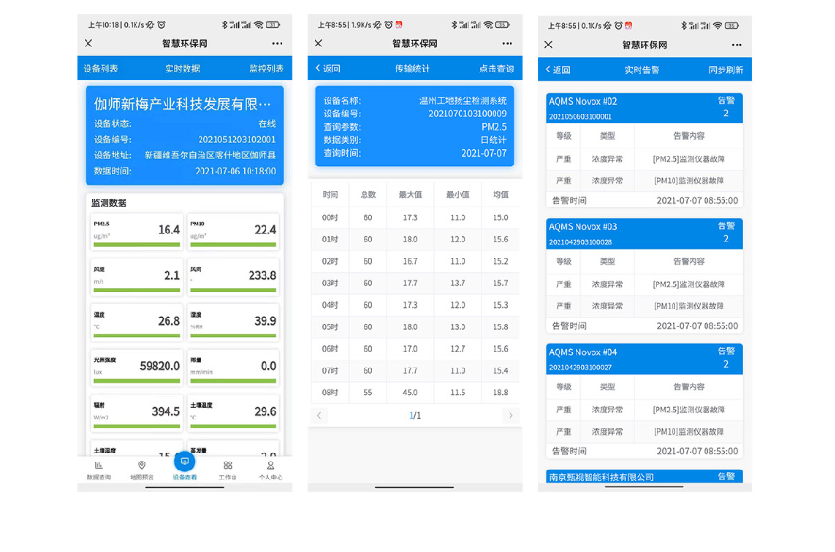Open the rainfall 0.0 card
Viewport: 835px width, 552px height.
coord(233,367)
